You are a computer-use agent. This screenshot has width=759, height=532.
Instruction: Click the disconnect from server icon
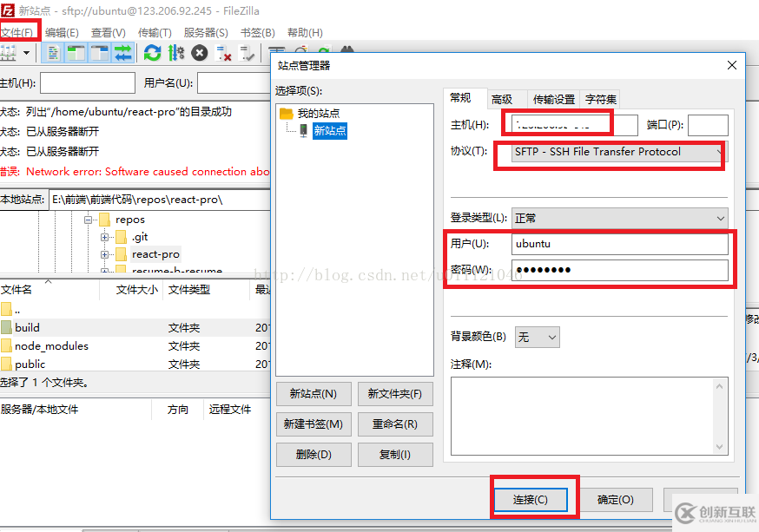click(223, 53)
